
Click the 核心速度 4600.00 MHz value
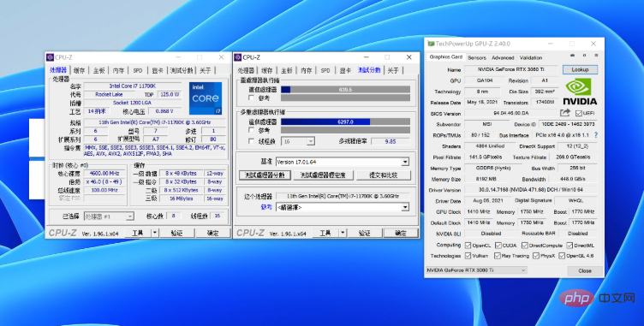click(104, 173)
